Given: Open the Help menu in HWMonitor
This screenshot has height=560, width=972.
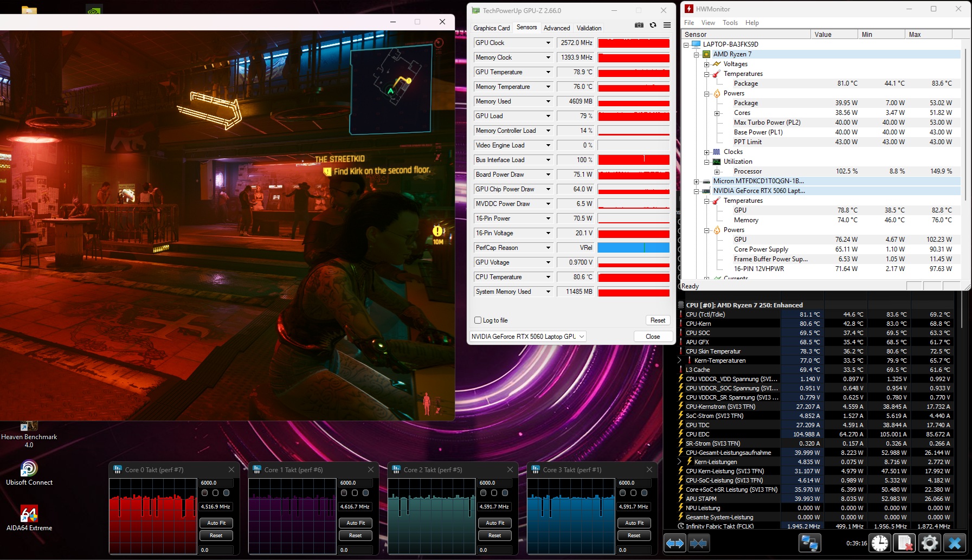Looking at the screenshot, I should 752,23.
